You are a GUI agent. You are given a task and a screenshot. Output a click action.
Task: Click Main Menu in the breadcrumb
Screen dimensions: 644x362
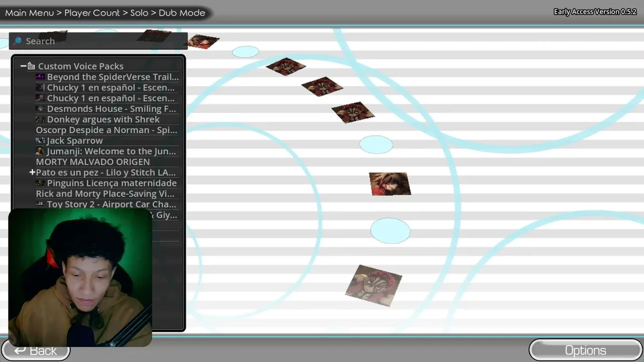29,13
